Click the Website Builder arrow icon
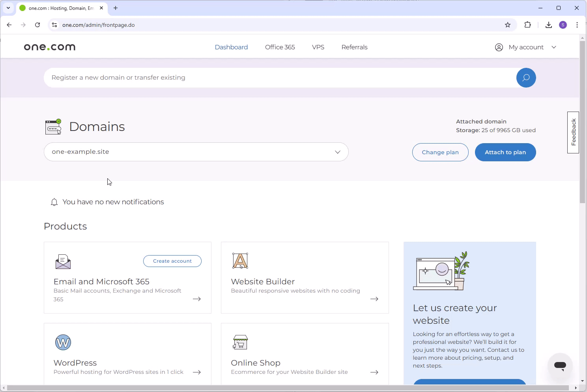The image size is (587, 392). point(374,299)
